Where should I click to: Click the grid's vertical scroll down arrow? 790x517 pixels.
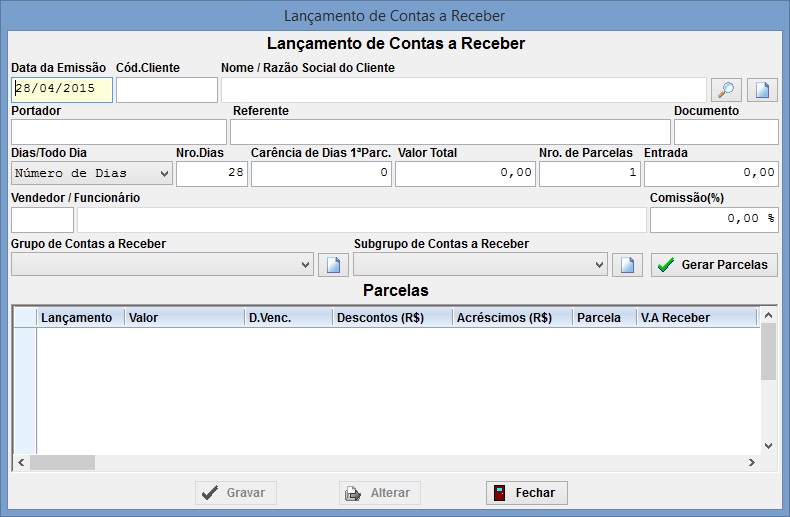(x=768, y=445)
